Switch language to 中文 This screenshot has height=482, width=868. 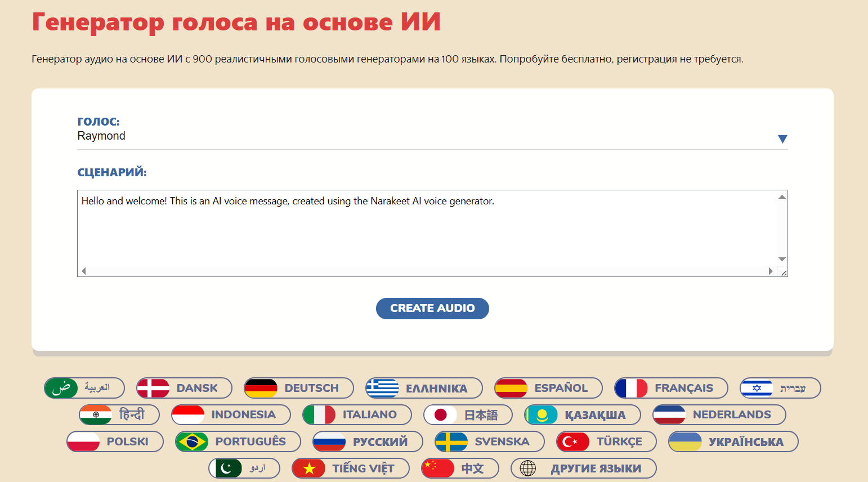pyautogui.click(x=460, y=468)
